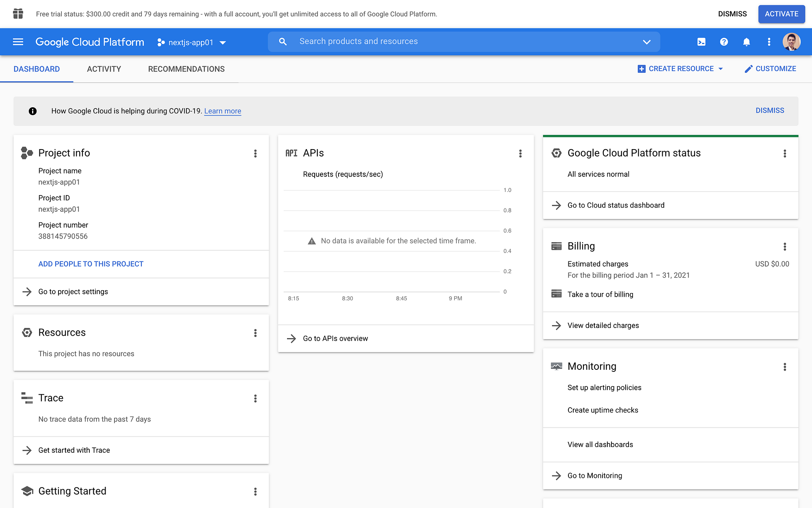The image size is (812, 508).
Task: Open Billing card options menu
Action: tap(786, 247)
